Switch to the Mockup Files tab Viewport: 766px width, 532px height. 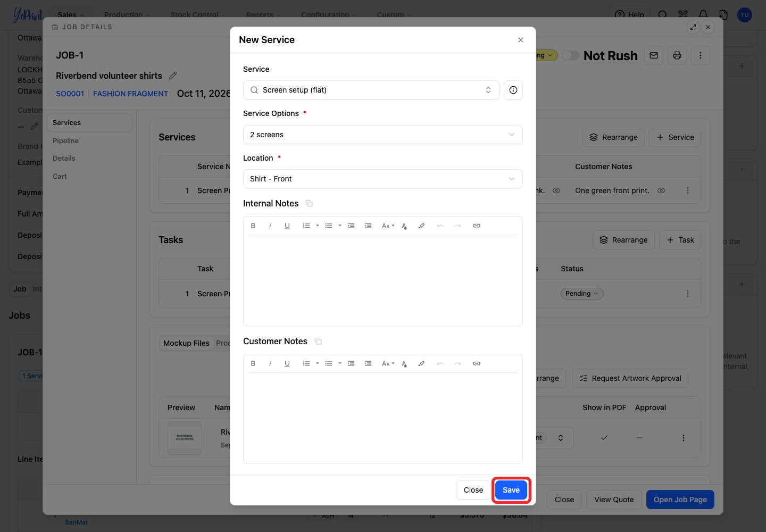186,343
